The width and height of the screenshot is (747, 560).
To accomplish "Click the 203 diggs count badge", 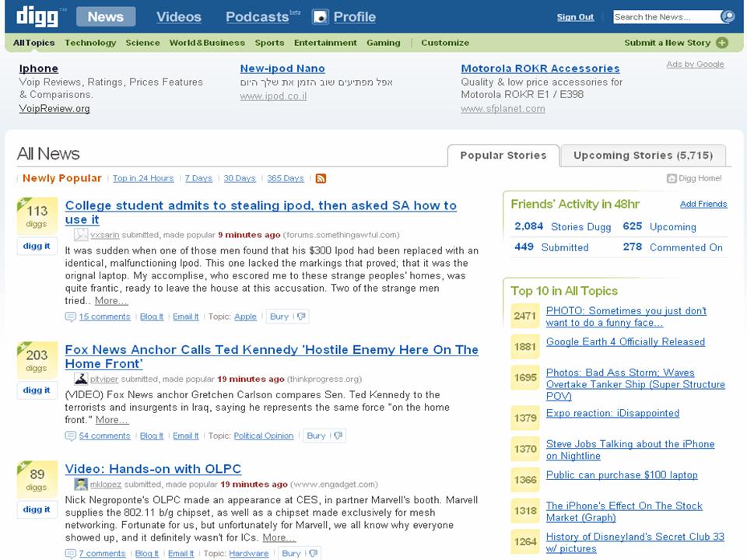I will [37, 360].
